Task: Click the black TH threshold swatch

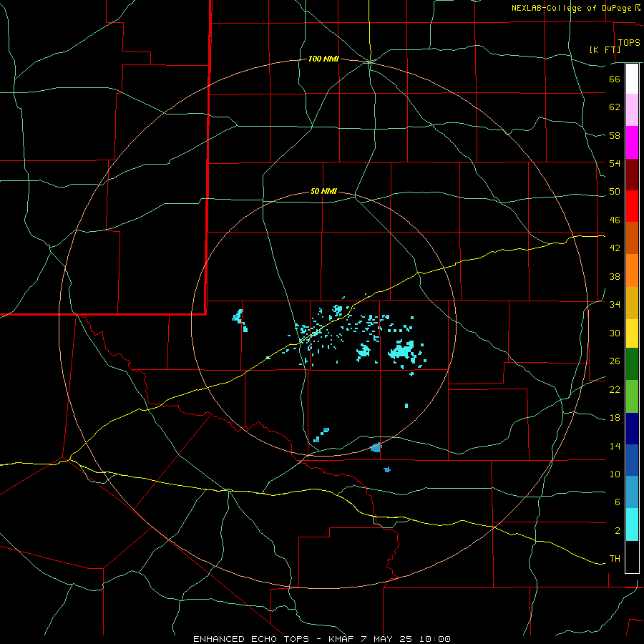Action: (x=632, y=557)
